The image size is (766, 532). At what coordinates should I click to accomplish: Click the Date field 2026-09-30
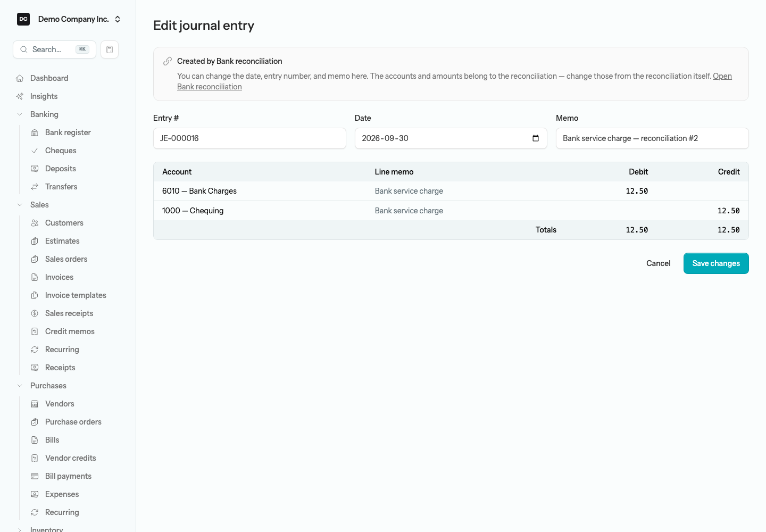(451, 138)
